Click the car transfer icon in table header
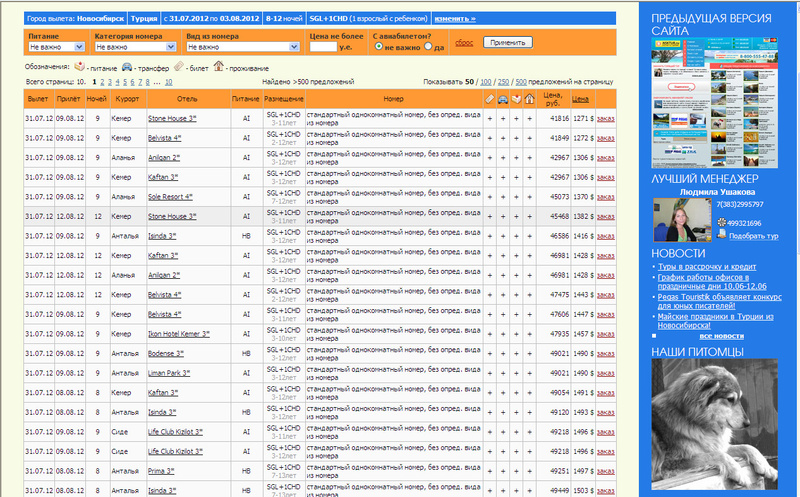The image size is (800, 497). [x=502, y=99]
